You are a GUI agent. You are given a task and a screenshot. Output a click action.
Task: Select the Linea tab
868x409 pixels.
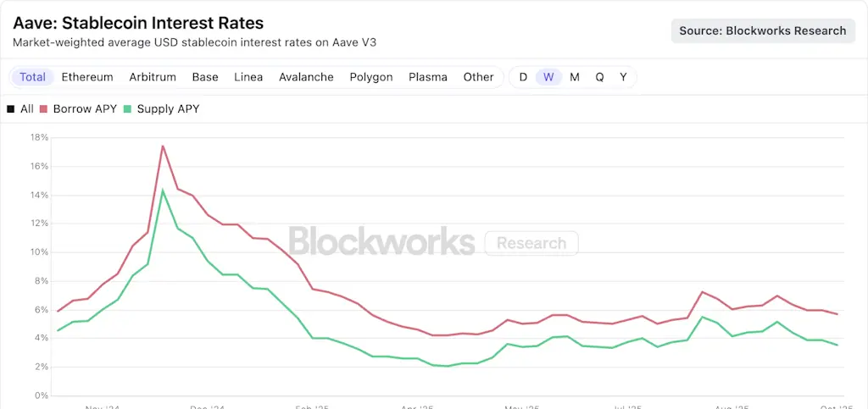(x=248, y=77)
